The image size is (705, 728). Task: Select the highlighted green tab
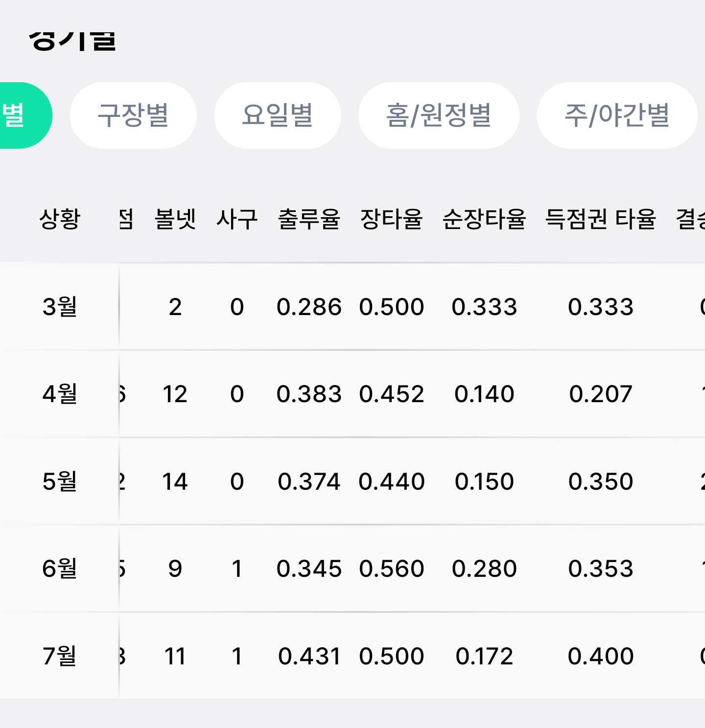click(x=24, y=115)
